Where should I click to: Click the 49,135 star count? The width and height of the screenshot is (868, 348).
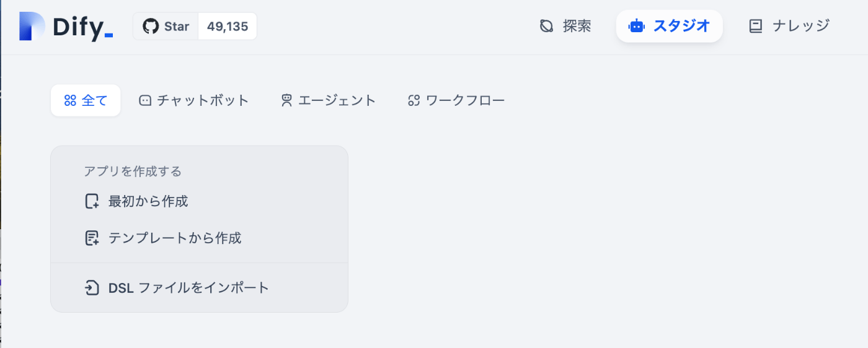point(228,27)
